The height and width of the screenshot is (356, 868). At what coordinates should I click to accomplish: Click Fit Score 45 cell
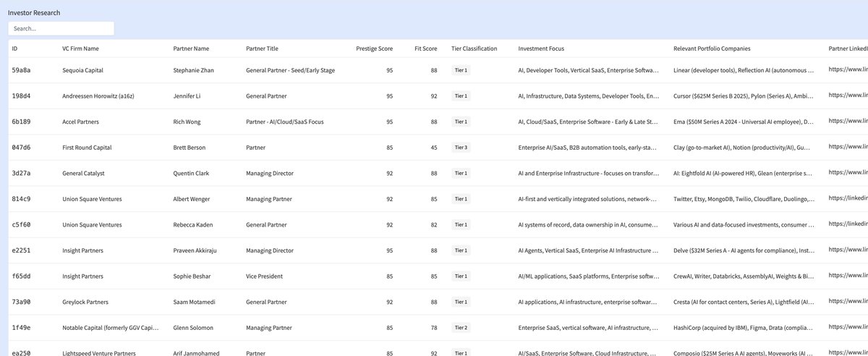point(433,148)
